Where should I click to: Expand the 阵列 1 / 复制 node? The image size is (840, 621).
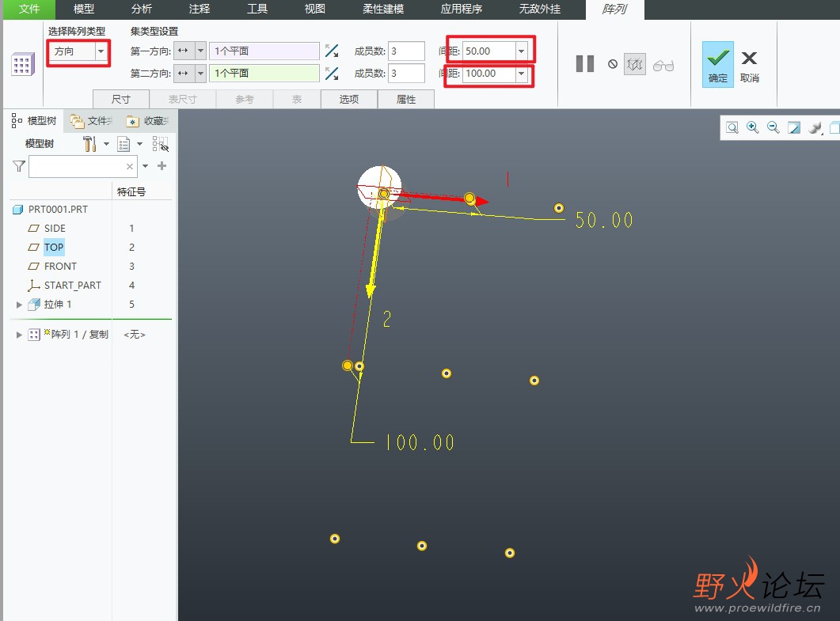tap(19, 335)
